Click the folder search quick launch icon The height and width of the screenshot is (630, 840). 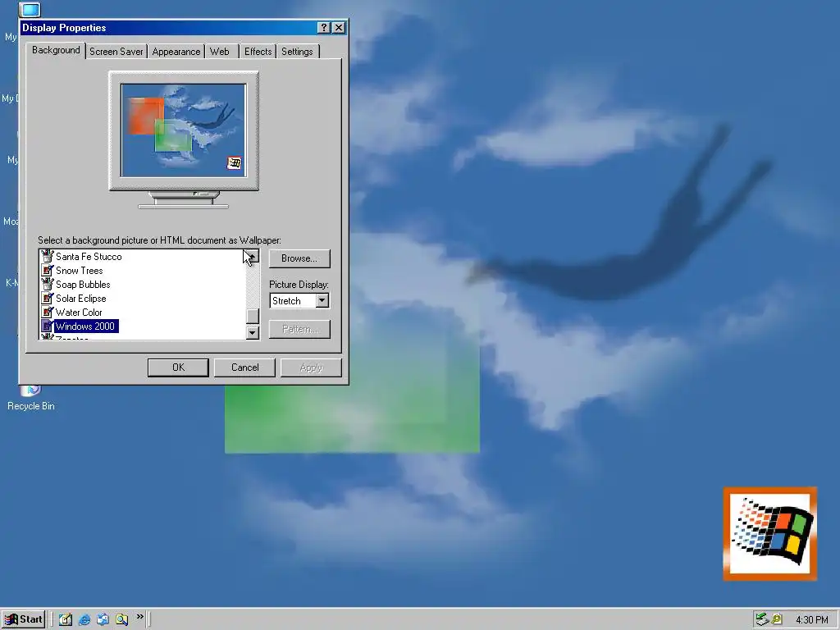click(121, 619)
